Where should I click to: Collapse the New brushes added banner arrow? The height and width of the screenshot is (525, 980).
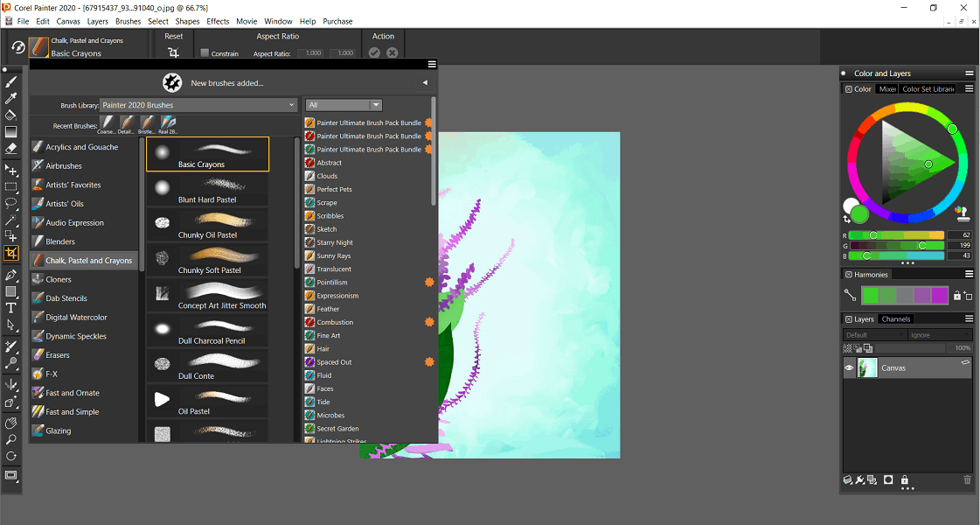pyautogui.click(x=425, y=82)
